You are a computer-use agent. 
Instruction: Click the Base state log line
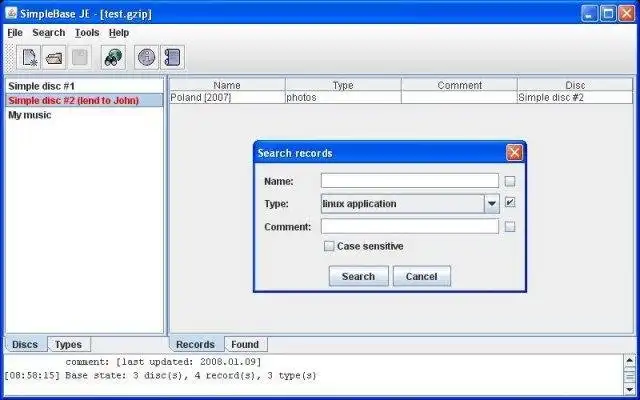pyautogui.click(x=160, y=376)
